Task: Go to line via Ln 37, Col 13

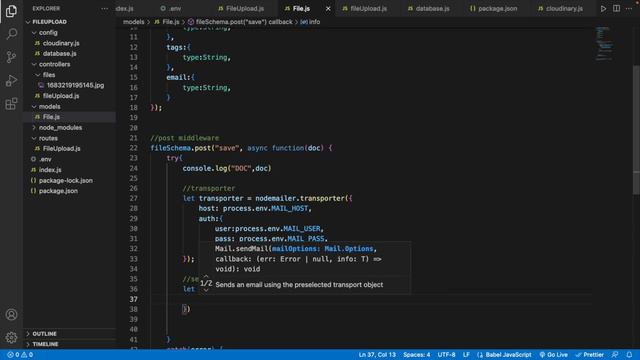Action: coord(377,355)
